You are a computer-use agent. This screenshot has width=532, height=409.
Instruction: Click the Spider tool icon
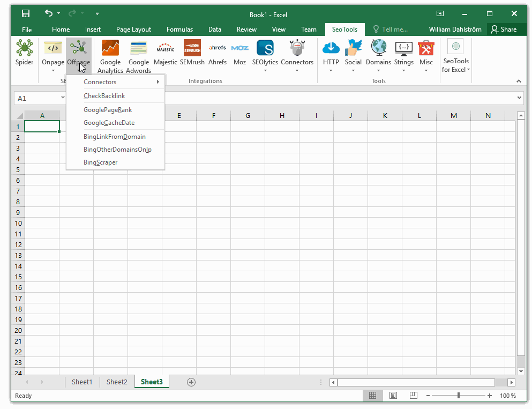pos(25,48)
